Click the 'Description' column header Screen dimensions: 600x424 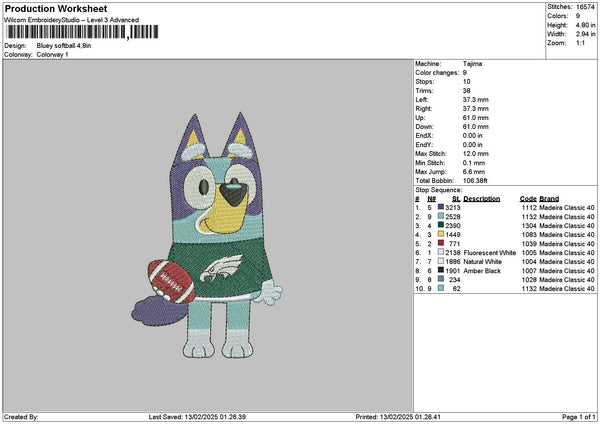coord(482,199)
